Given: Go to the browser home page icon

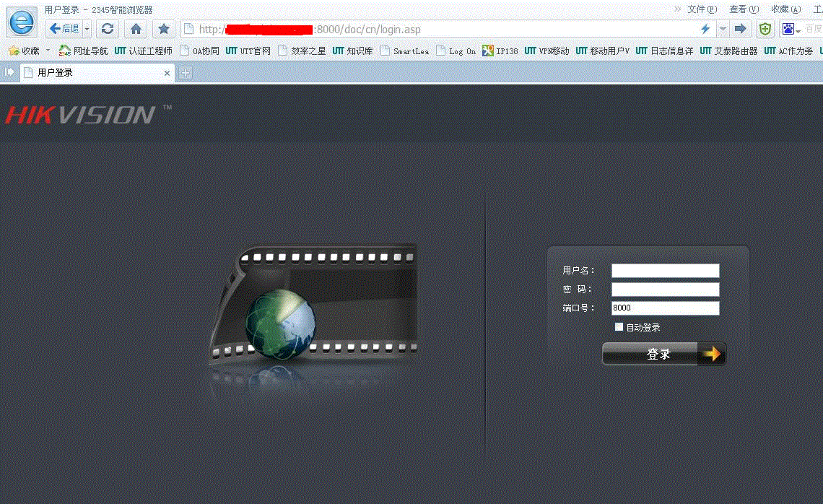Looking at the screenshot, I should click(x=136, y=29).
